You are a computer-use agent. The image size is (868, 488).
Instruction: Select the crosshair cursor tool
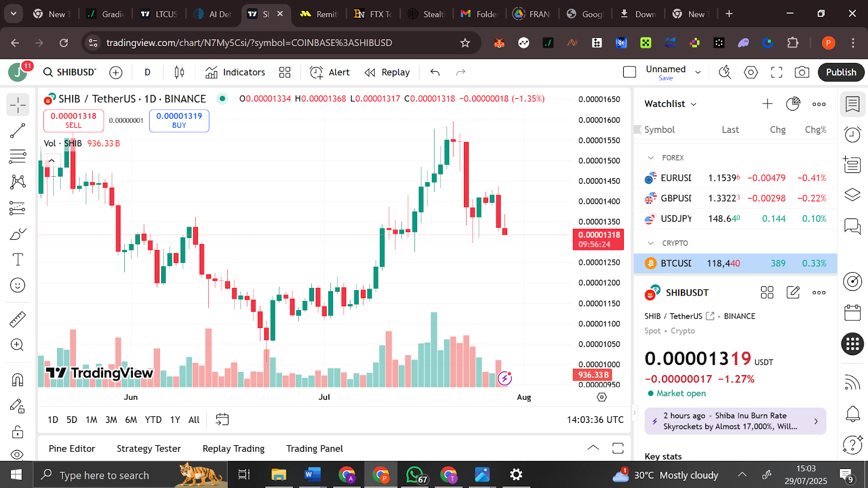[18, 105]
